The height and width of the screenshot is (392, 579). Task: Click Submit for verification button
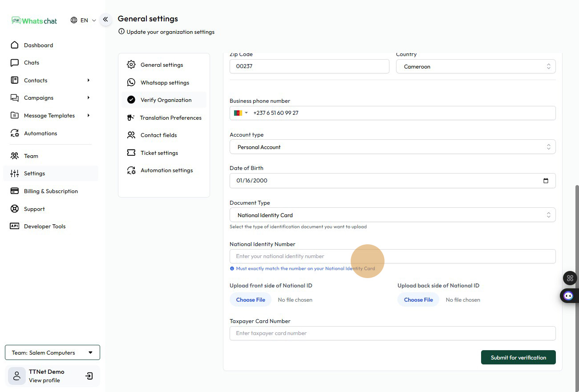[x=518, y=358]
